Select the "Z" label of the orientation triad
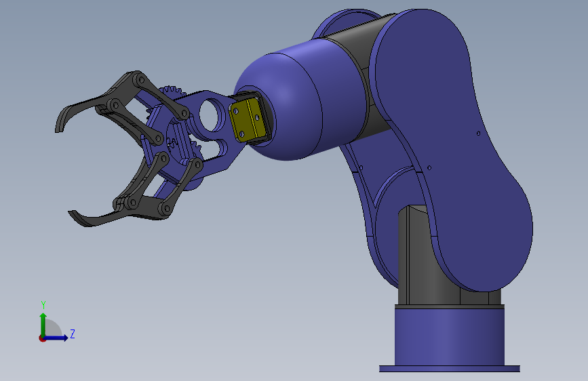The width and height of the screenshot is (588, 381). click(73, 334)
